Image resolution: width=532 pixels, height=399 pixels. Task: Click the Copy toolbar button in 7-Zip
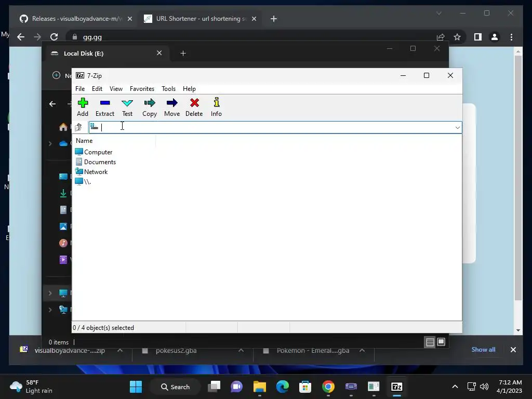tap(150, 107)
